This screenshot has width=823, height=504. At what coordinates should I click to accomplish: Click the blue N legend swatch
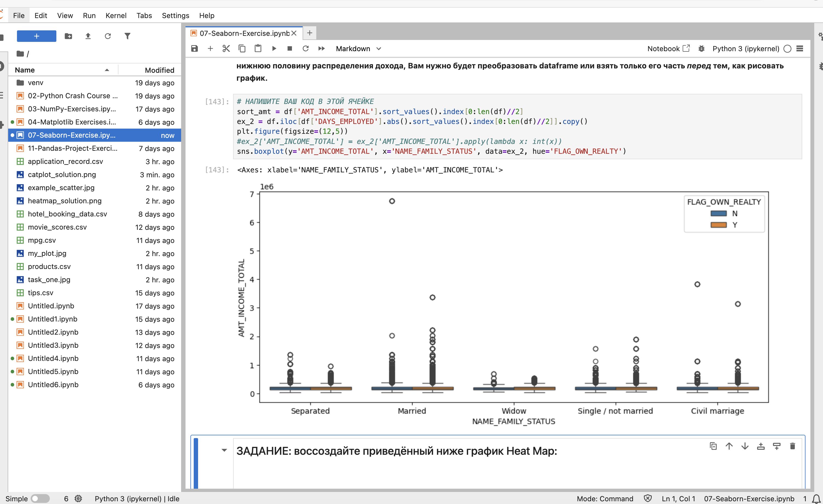pos(718,213)
